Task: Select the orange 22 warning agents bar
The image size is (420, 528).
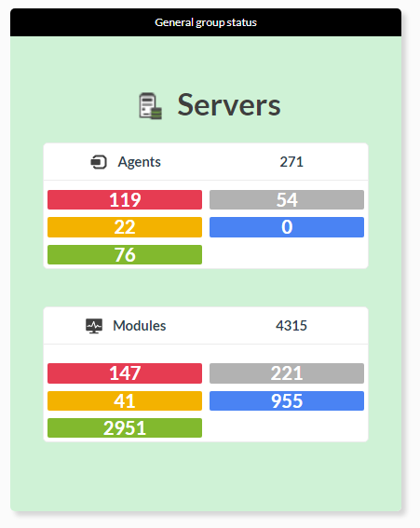Action: coord(125,227)
